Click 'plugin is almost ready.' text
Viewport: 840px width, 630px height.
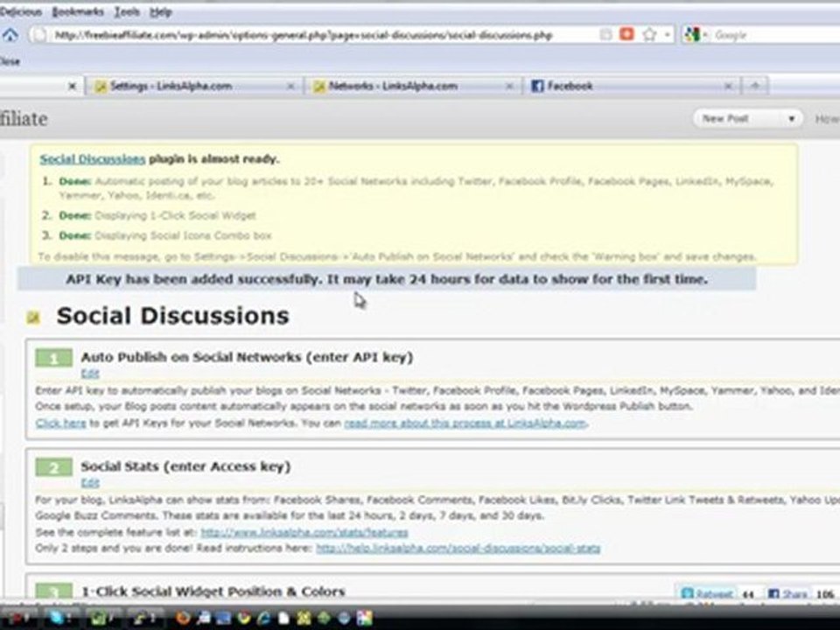[x=213, y=159]
